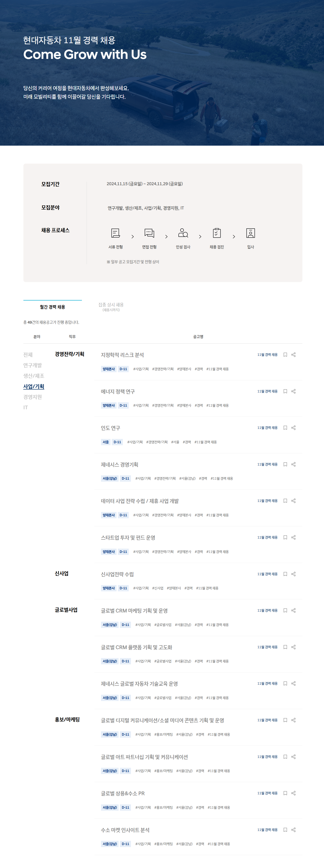This screenshot has height=868, width=324.
Task: Click 양재본사 badge under 지정학적 리스크 분석
Action: (x=109, y=369)
